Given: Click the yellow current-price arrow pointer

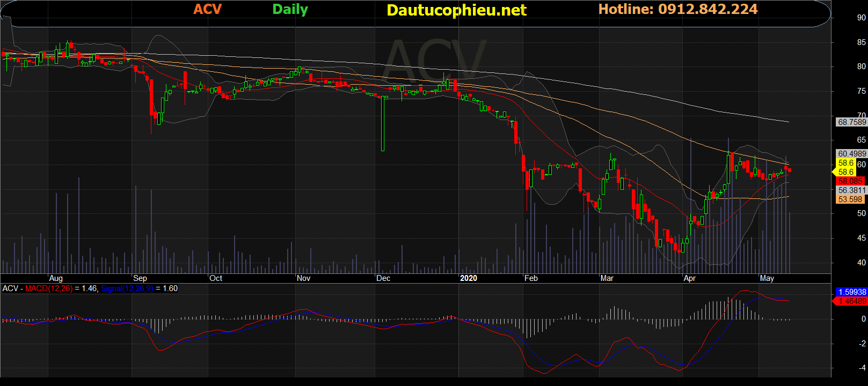Looking at the screenshot, I should click(x=834, y=172).
